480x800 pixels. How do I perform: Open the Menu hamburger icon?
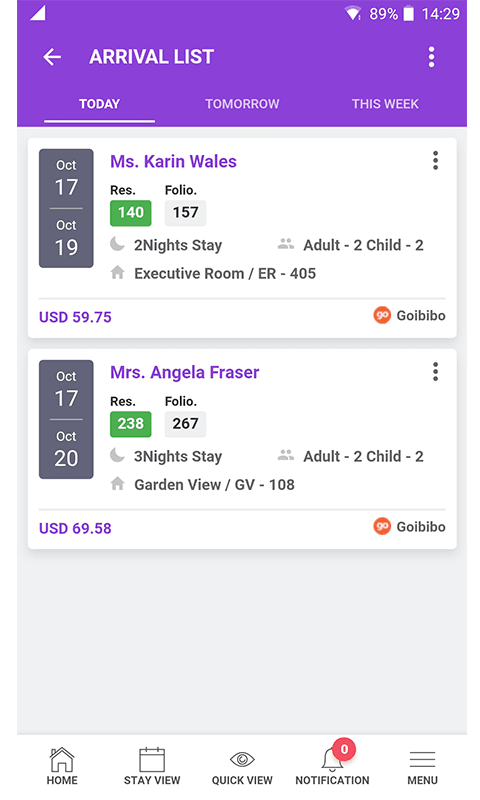[422, 760]
